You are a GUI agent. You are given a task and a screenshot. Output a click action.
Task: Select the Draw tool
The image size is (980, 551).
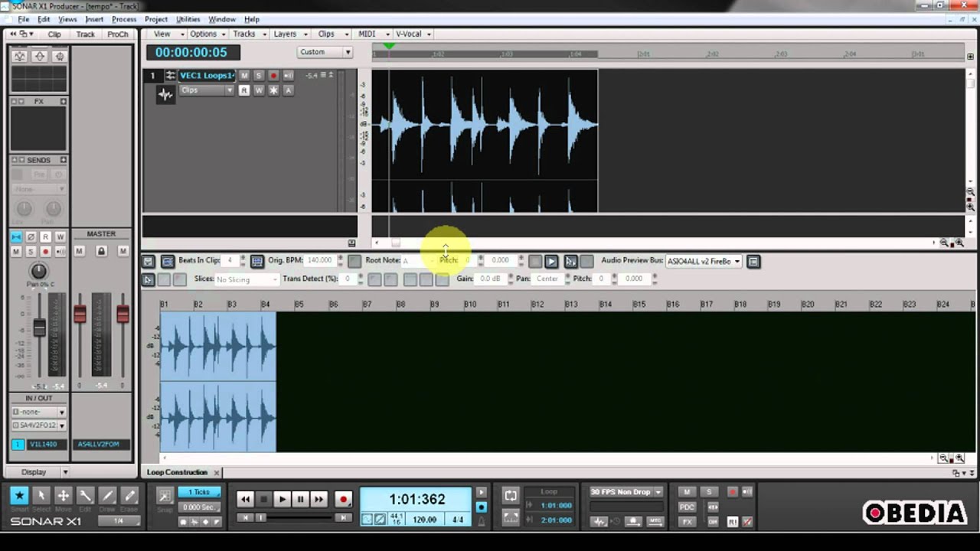coord(108,495)
